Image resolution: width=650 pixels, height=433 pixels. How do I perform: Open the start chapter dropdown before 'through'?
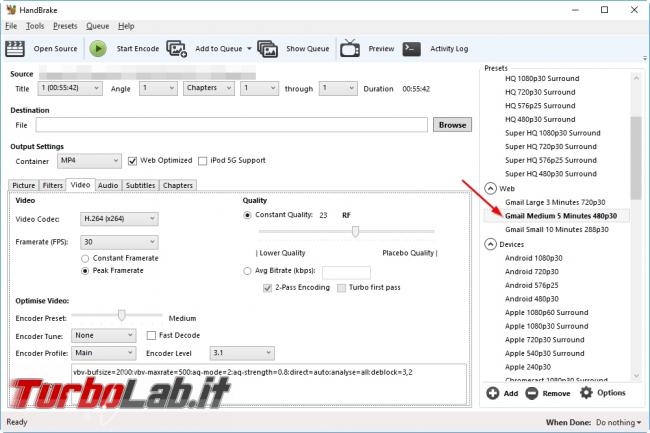260,88
